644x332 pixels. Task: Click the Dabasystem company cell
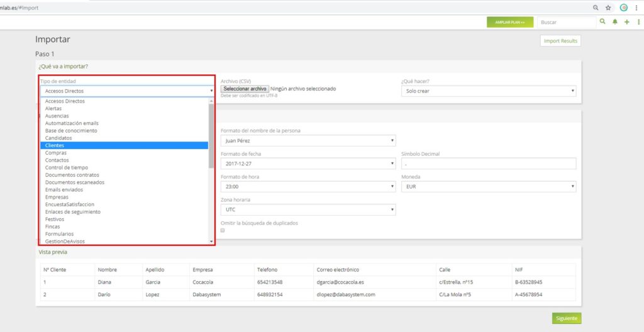222,295
